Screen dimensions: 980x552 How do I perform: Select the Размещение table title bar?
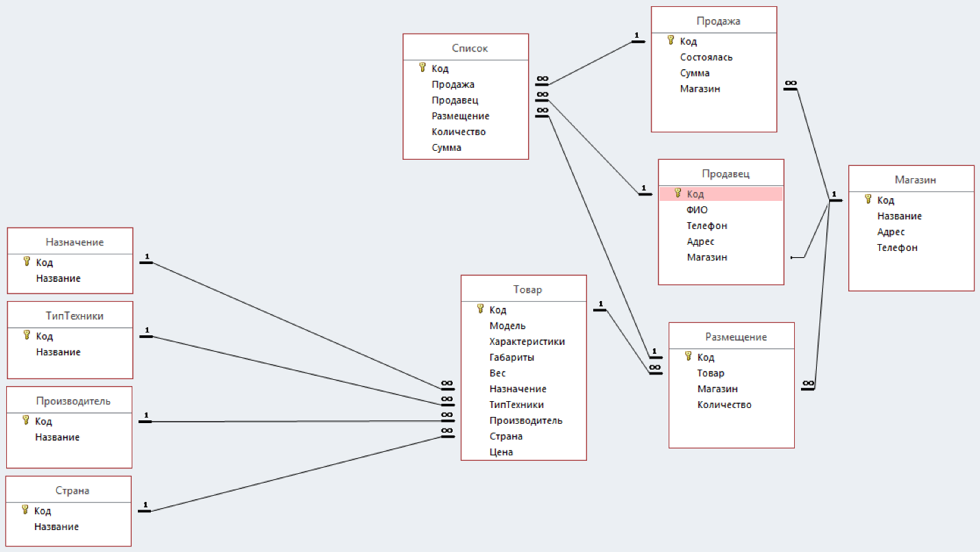click(x=732, y=337)
